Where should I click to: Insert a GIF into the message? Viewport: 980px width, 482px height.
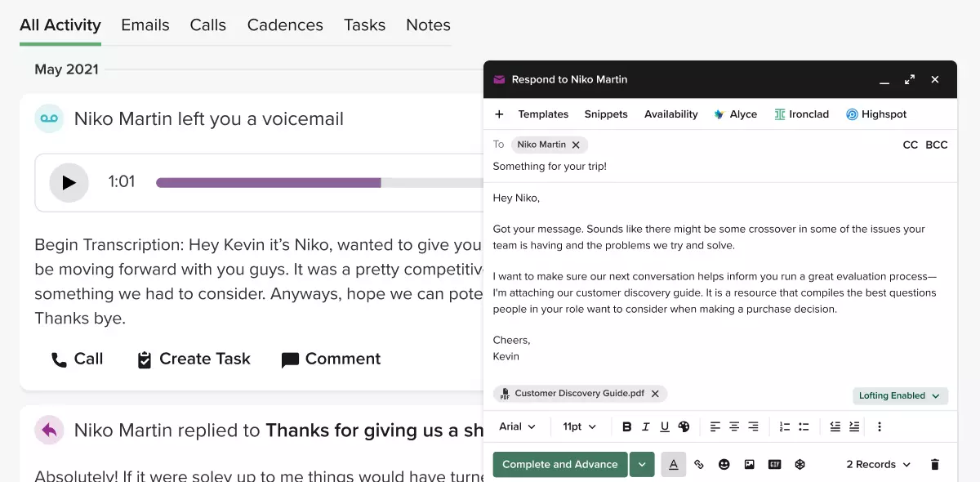click(773, 464)
